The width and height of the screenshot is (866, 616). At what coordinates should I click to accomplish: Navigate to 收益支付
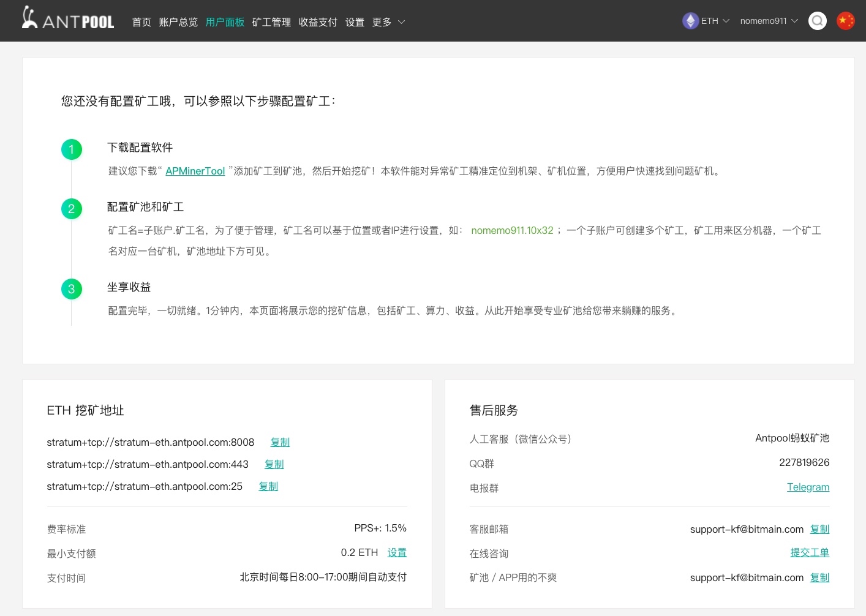point(318,22)
